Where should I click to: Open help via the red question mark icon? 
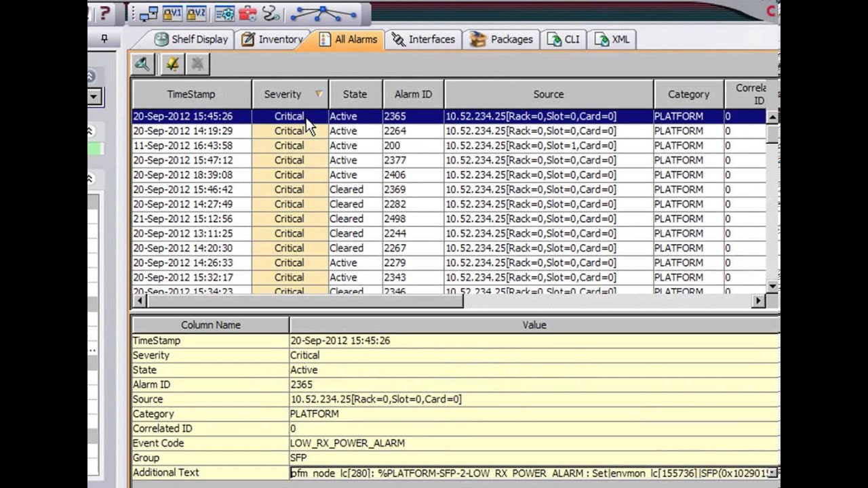tap(104, 13)
